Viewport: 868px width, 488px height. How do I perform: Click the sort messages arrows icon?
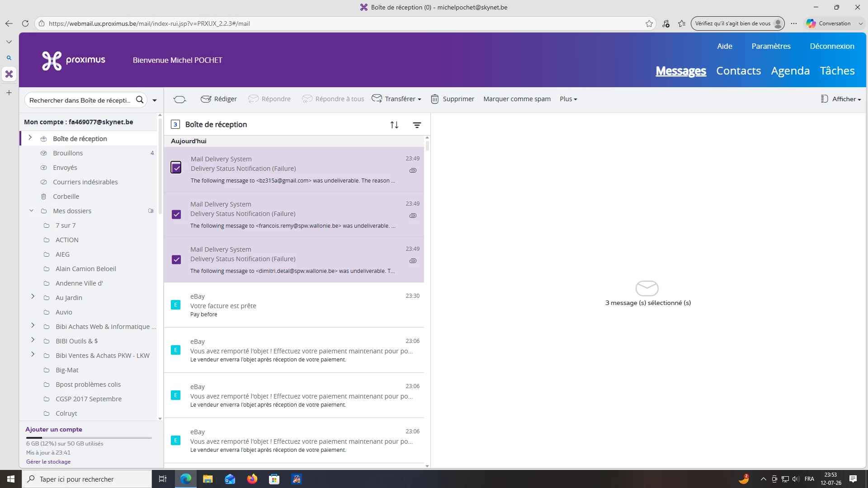[x=394, y=125]
